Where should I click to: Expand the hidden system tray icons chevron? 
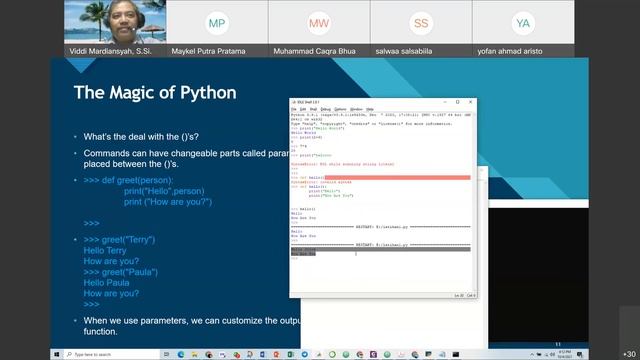pyautogui.click(x=532, y=354)
